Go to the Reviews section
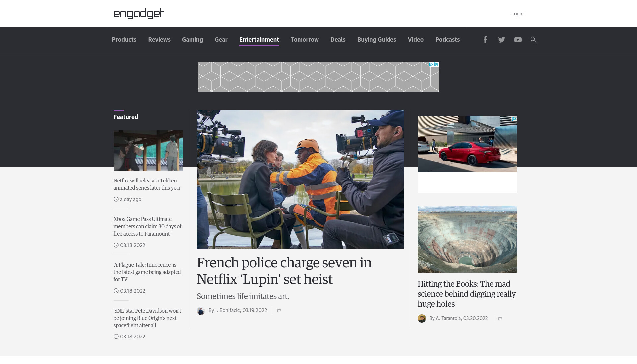Image resolution: width=637 pixels, height=364 pixels. click(x=159, y=40)
